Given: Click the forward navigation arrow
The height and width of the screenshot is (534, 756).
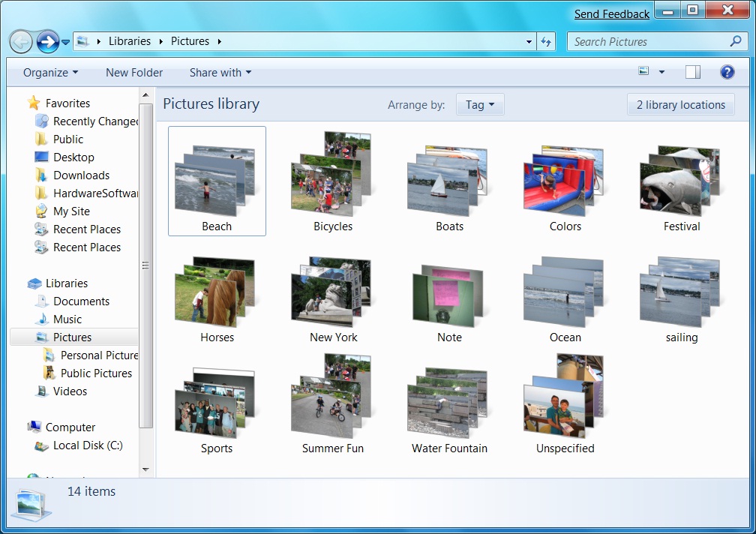Looking at the screenshot, I should pos(46,41).
